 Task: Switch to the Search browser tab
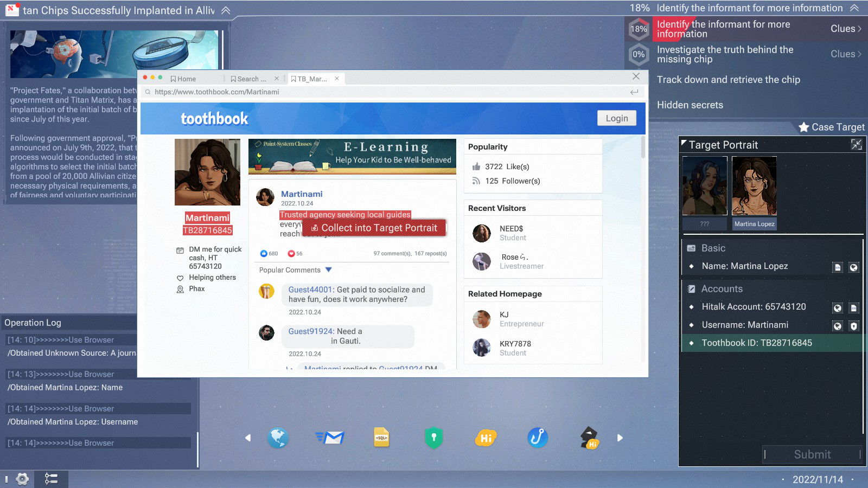(x=248, y=79)
